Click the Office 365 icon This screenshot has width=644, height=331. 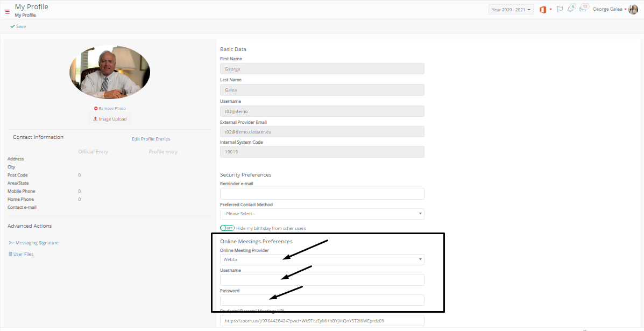[x=543, y=10]
